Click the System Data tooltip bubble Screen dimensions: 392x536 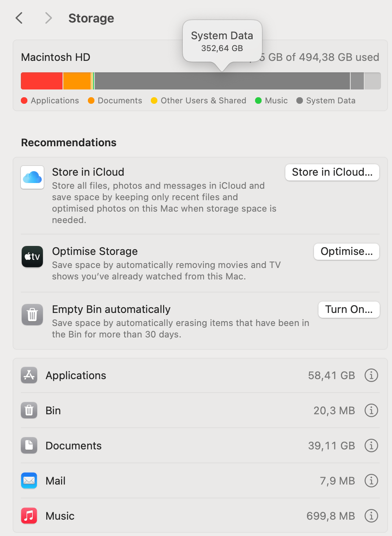(x=222, y=41)
